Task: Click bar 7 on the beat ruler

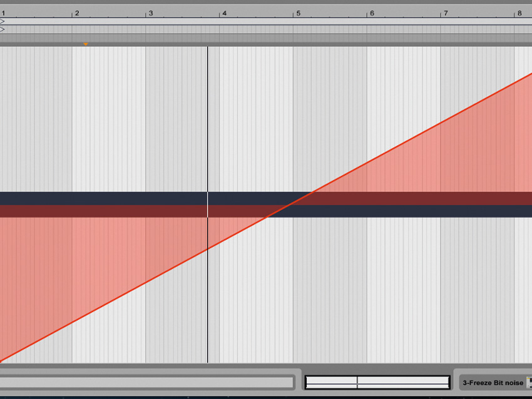Action: pyautogui.click(x=446, y=13)
